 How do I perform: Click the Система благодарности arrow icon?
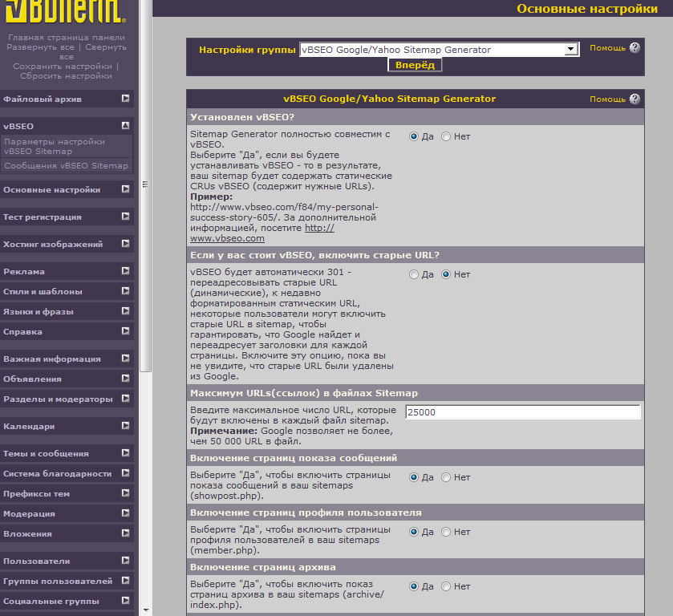pos(125,472)
